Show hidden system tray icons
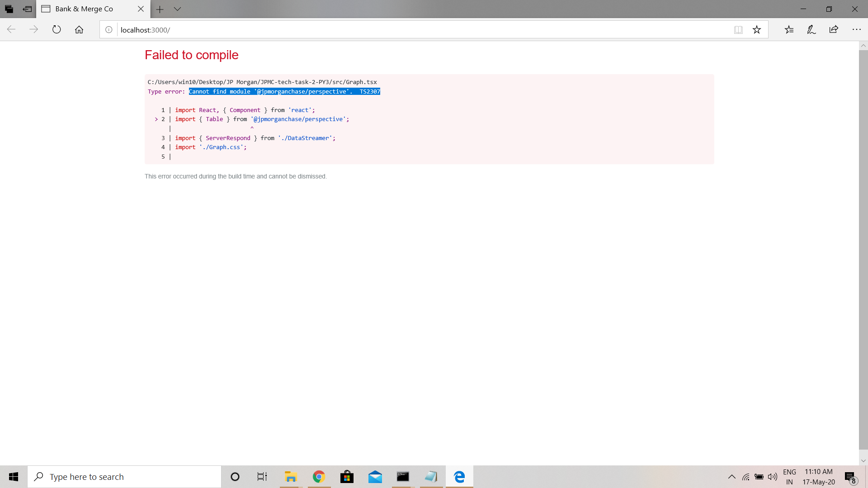868x488 pixels. pos(731,477)
